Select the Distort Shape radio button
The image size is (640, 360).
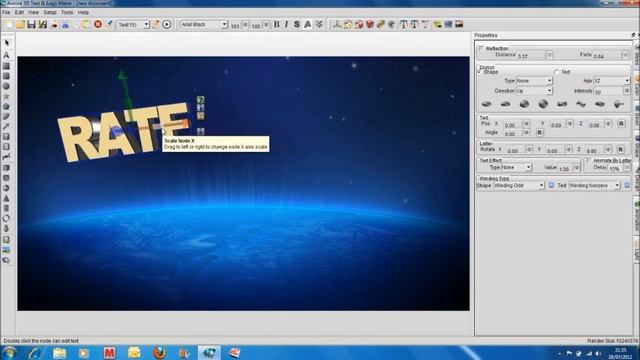[x=480, y=72]
